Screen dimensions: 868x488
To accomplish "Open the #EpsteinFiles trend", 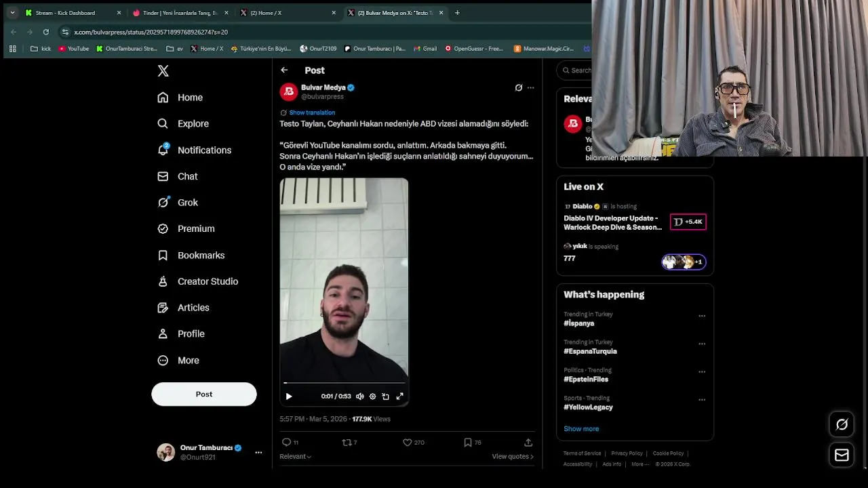I will point(586,380).
